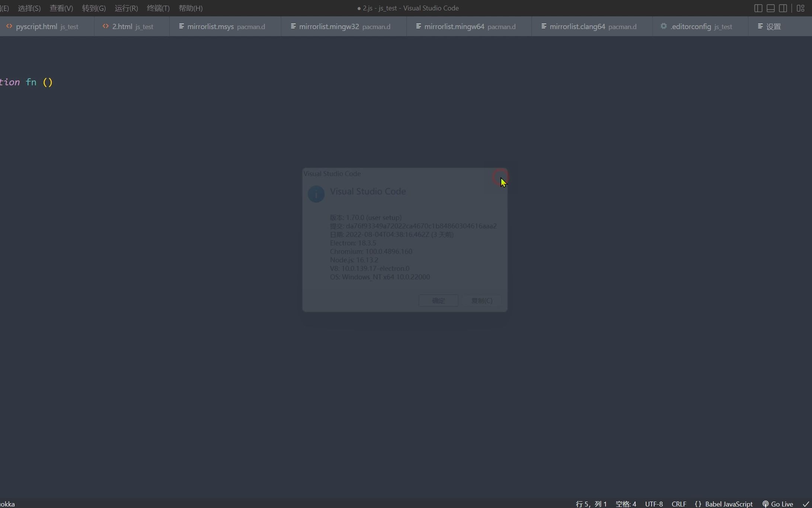Open 终端(T) menu
This screenshot has width=812, height=508.
[158, 8]
